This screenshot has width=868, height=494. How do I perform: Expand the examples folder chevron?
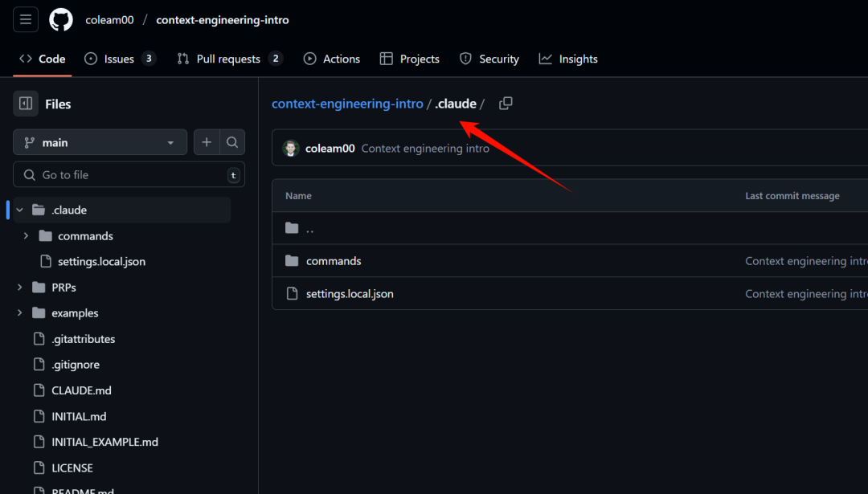(20, 312)
